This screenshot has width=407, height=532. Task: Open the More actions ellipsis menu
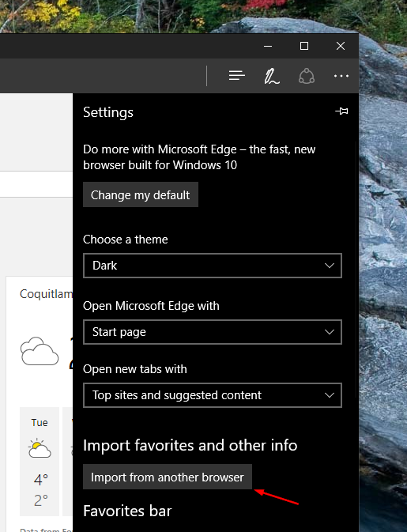click(341, 76)
